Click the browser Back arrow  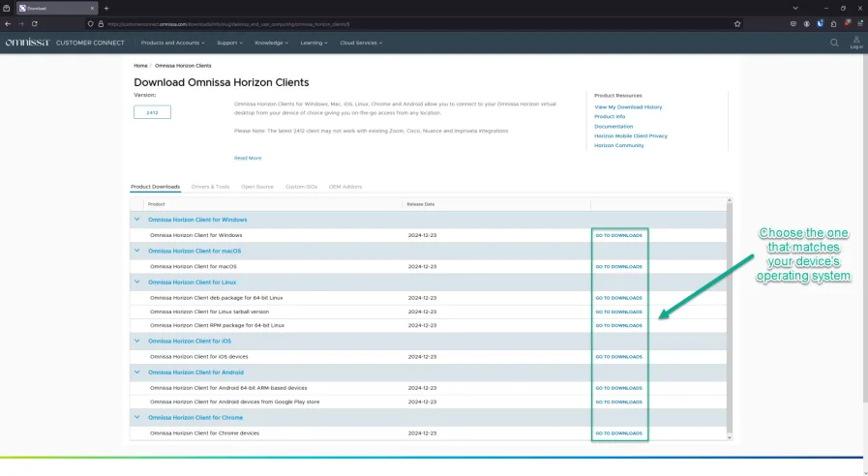pyautogui.click(x=8, y=24)
